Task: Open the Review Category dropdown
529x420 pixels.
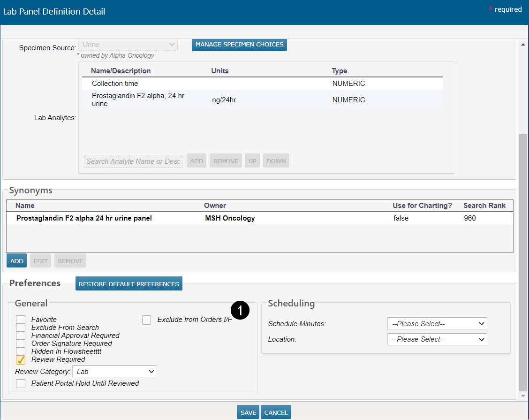Action: [114, 372]
